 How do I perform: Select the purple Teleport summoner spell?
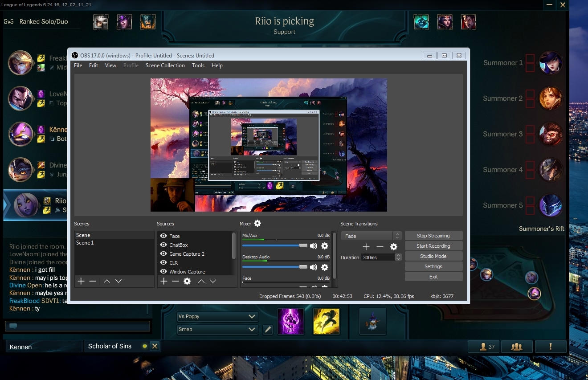pos(291,321)
